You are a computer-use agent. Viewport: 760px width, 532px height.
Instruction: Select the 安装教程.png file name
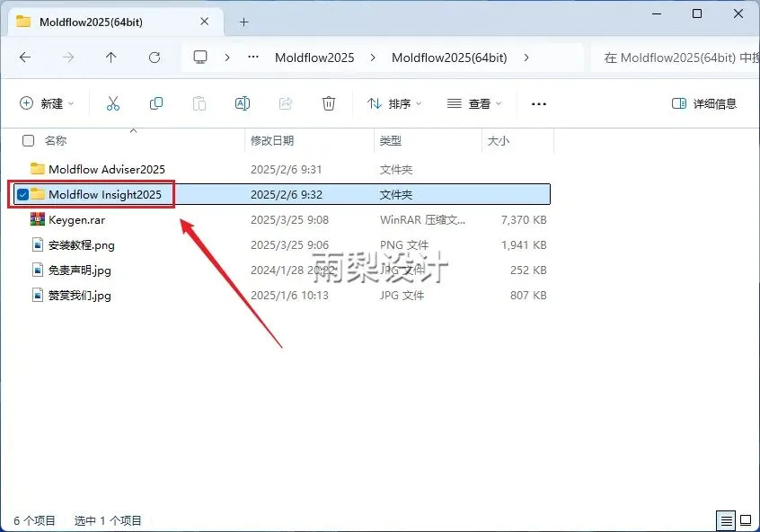tap(81, 245)
